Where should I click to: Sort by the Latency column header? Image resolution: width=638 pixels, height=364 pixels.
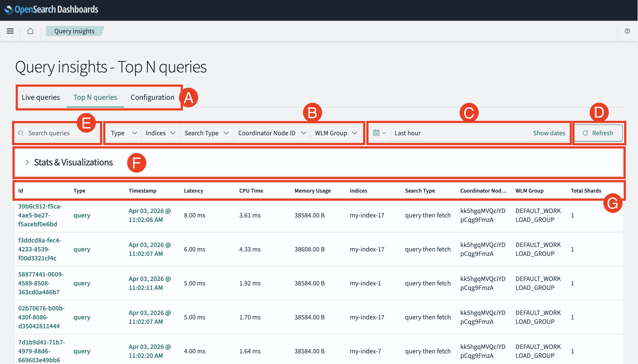click(x=193, y=191)
